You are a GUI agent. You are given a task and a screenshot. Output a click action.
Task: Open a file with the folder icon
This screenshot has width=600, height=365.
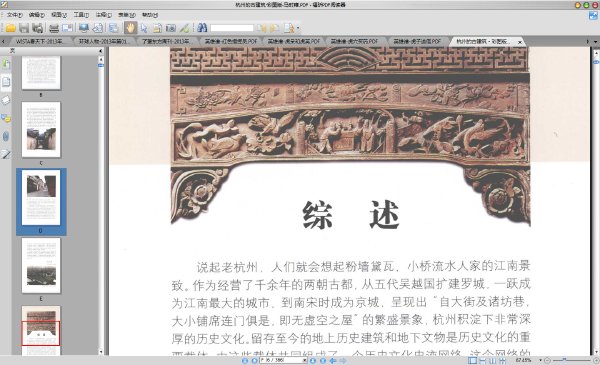click(x=10, y=28)
